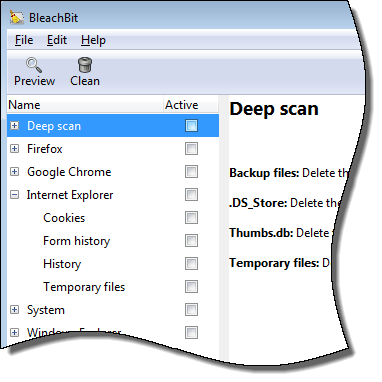Click the Backup files description label
This screenshot has width=382, height=382.
coord(264,173)
